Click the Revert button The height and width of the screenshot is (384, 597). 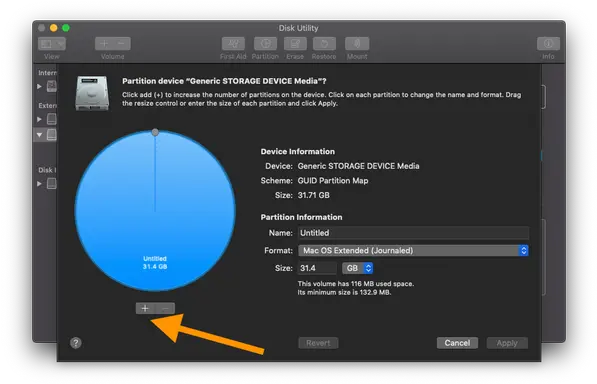point(318,343)
